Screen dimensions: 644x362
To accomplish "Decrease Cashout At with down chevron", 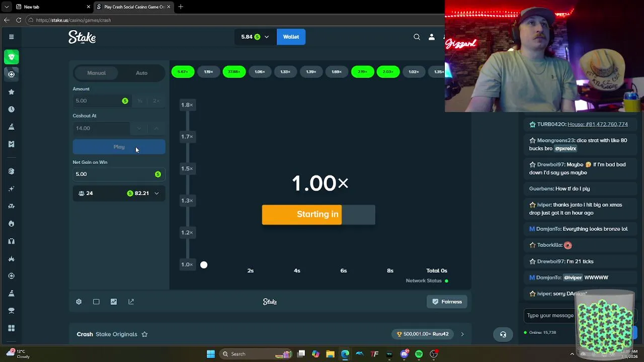I will click(139, 128).
